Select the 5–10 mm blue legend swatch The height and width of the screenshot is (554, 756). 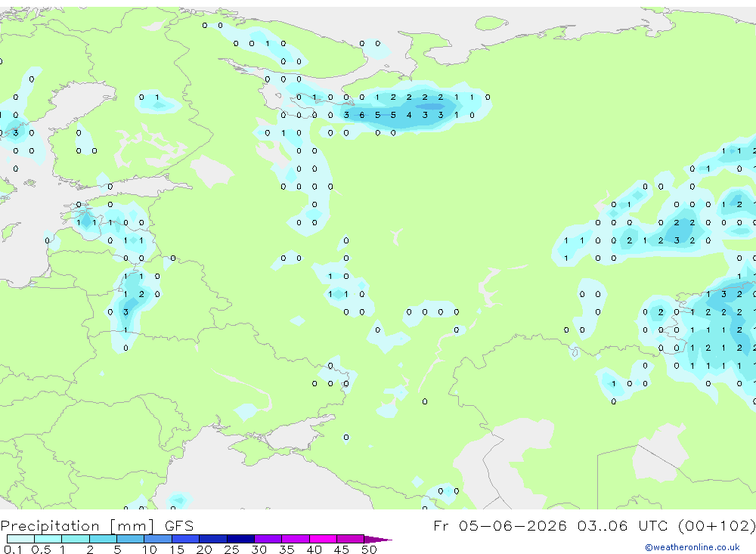[131, 539]
